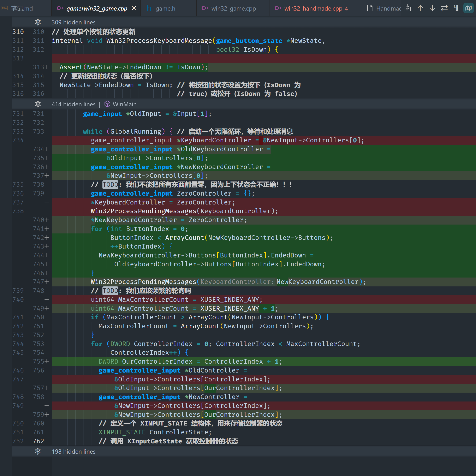Image resolution: width=476 pixels, height=476 pixels.
Task: Reveal the 414 hidden lines
Action: click(x=73, y=104)
